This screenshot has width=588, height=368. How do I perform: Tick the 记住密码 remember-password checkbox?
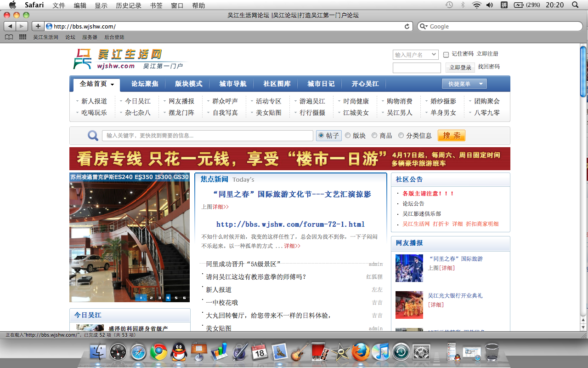446,55
